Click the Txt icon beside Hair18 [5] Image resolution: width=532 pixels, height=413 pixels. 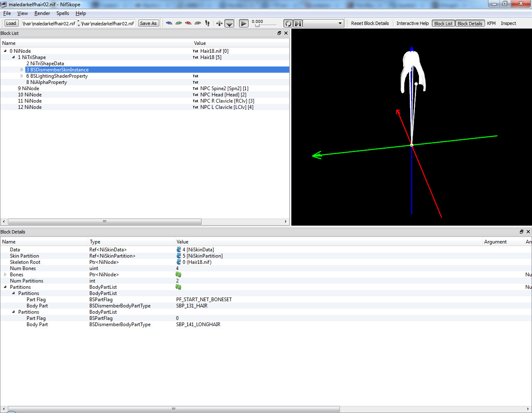pyautogui.click(x=195, y=57)
